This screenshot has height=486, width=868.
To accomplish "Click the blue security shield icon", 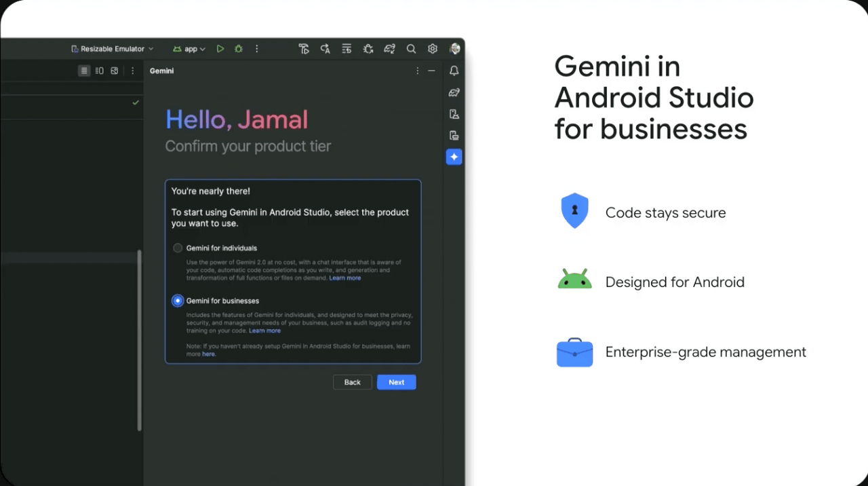I will click(575, 210).
